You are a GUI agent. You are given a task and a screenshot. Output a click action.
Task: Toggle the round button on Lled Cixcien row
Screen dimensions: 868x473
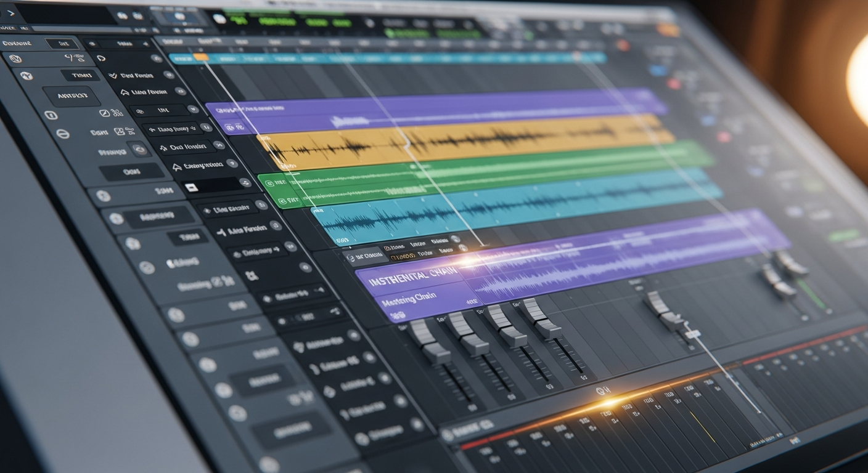click(x=261, y=206)
